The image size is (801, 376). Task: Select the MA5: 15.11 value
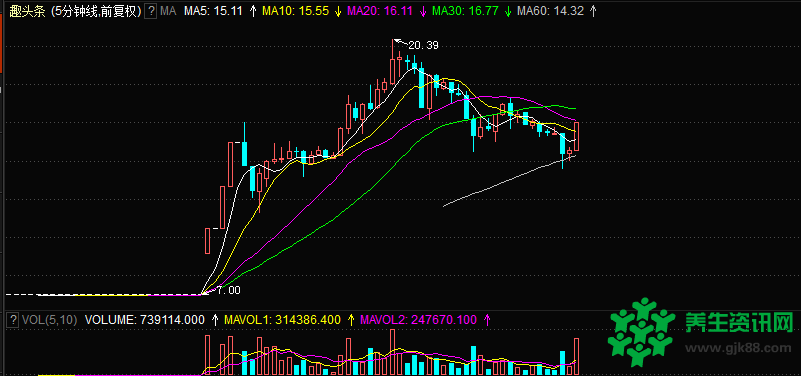(x=213, y=11)
